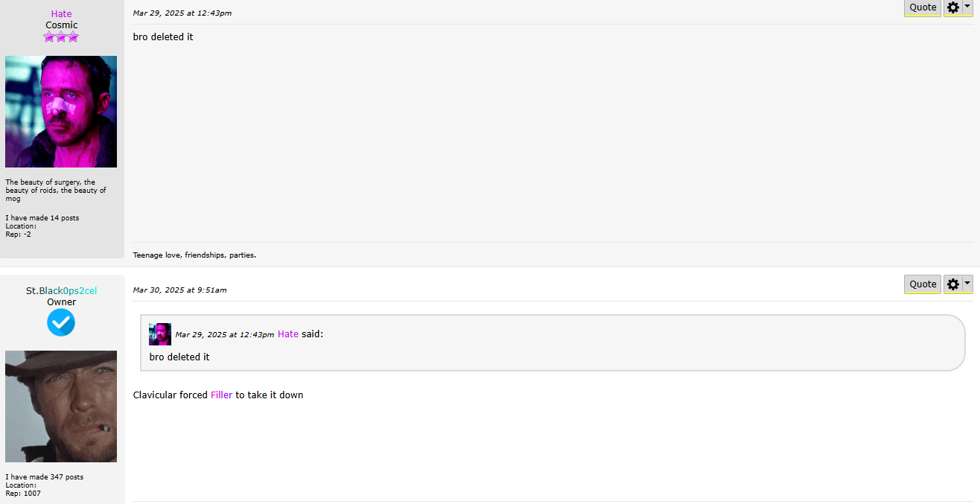Click Hate's 'Rep: -2' text
Image resolution: width=980 pixels, height=504 pixels.
coord(19,235)
